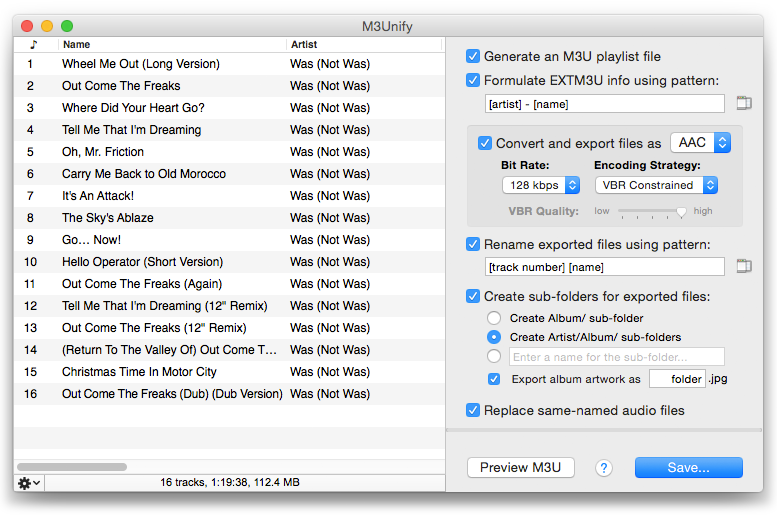Click the music note column header

(x=34, y=45)
